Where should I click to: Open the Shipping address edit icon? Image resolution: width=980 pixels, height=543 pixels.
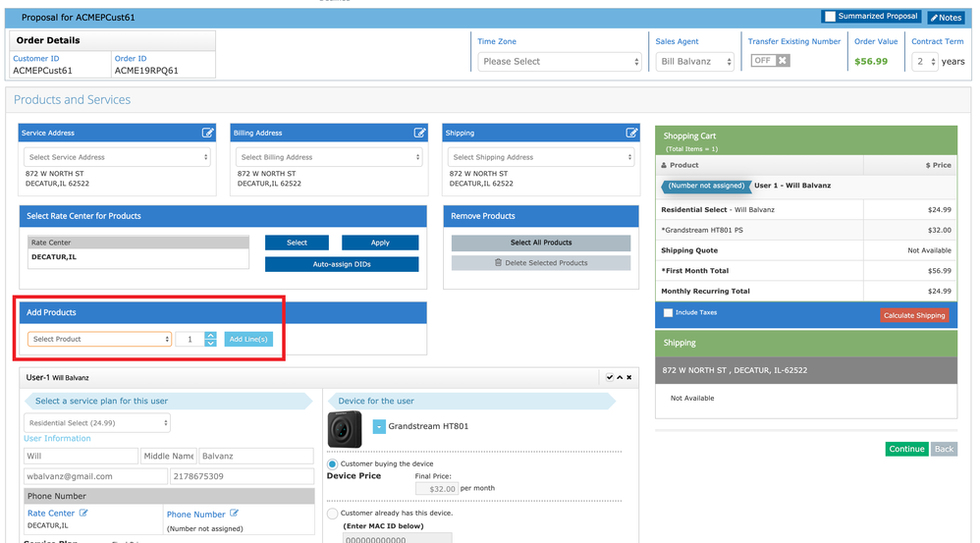[x=631, y=133]
